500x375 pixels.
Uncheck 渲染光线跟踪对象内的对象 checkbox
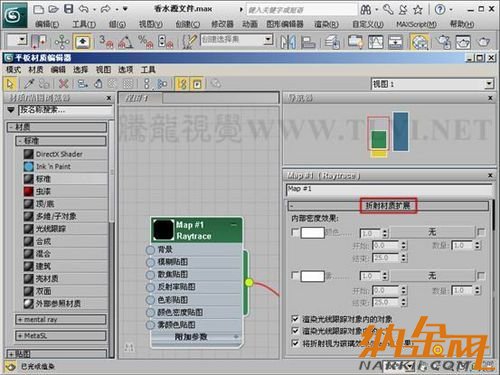click(x=295, y=319)
